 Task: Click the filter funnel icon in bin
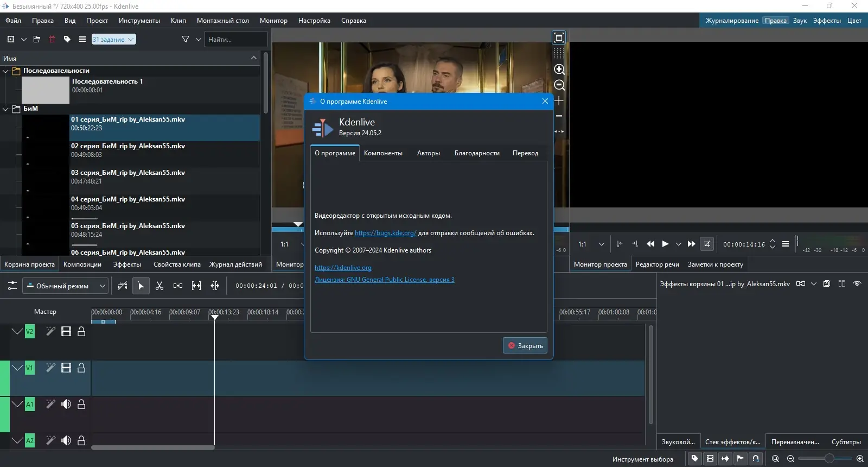pyautogui.click(x=186, y=39)
